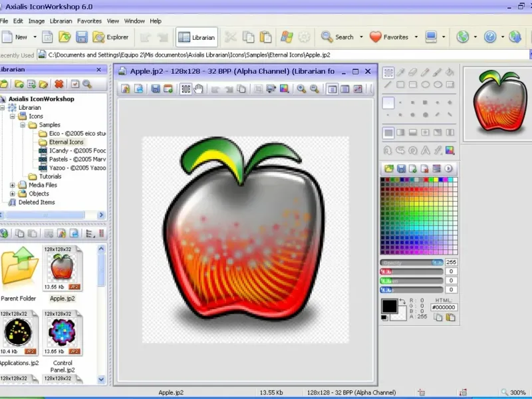Click the red delete X in Librarian toolbar

click(59, 84)
